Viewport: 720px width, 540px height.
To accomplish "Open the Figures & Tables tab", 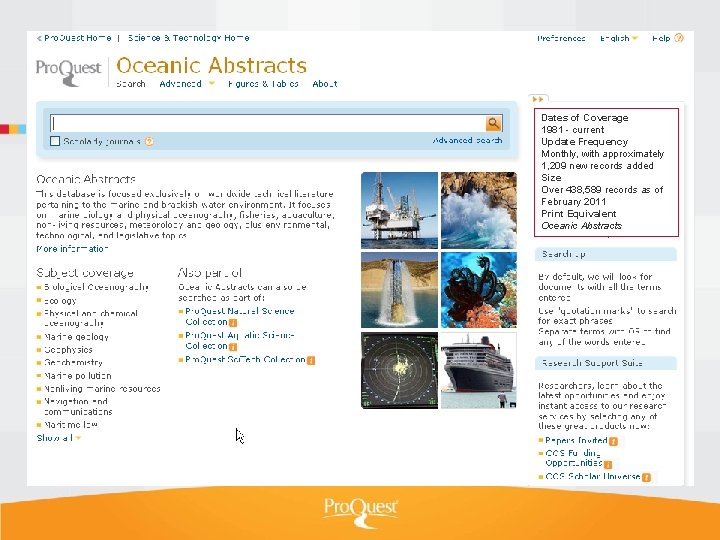I will pyautogui.click(x=263, y=84).
